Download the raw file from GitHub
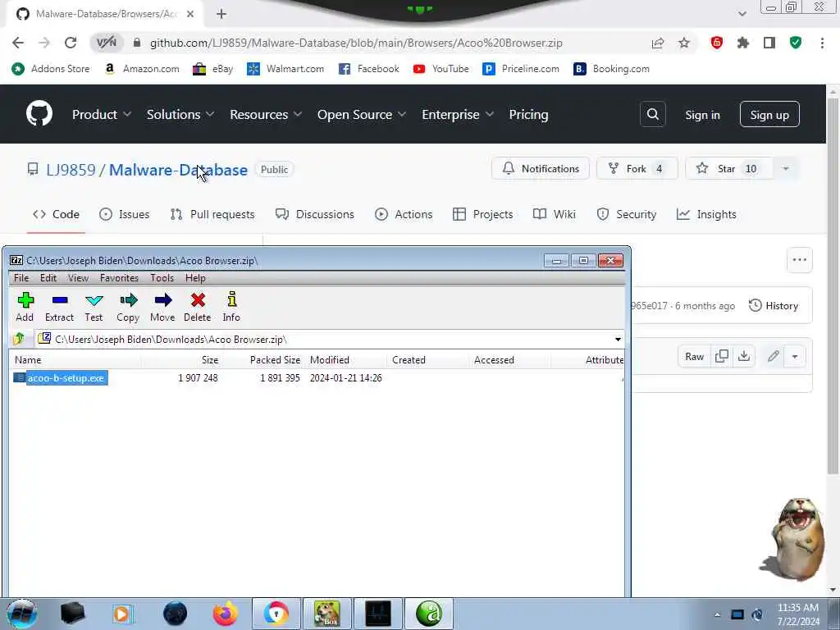This screenshot has width=840, height=630. (744, 356)
